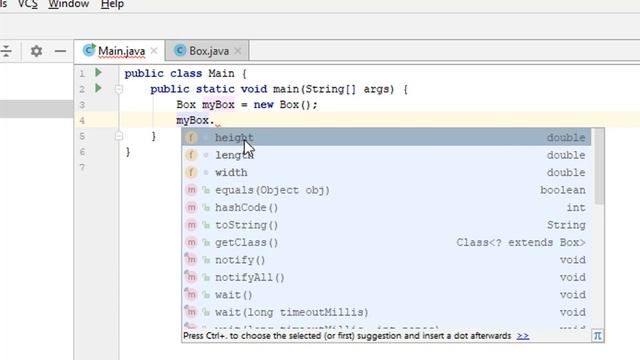Click the next tip link in completion hint
The image size is (640, 360).
click(x=523, y=336)
